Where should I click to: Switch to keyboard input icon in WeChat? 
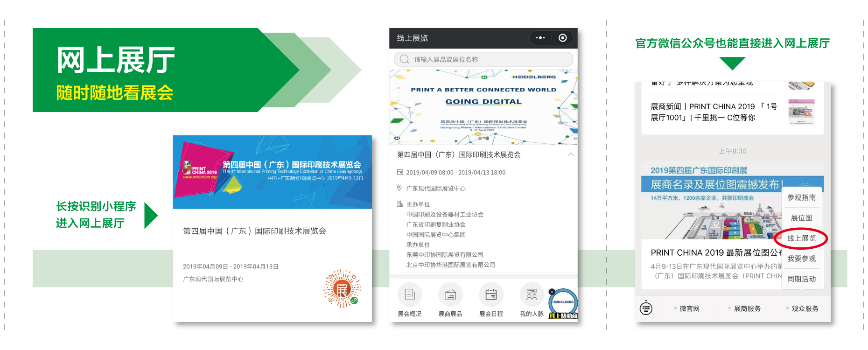coord(646,308)
